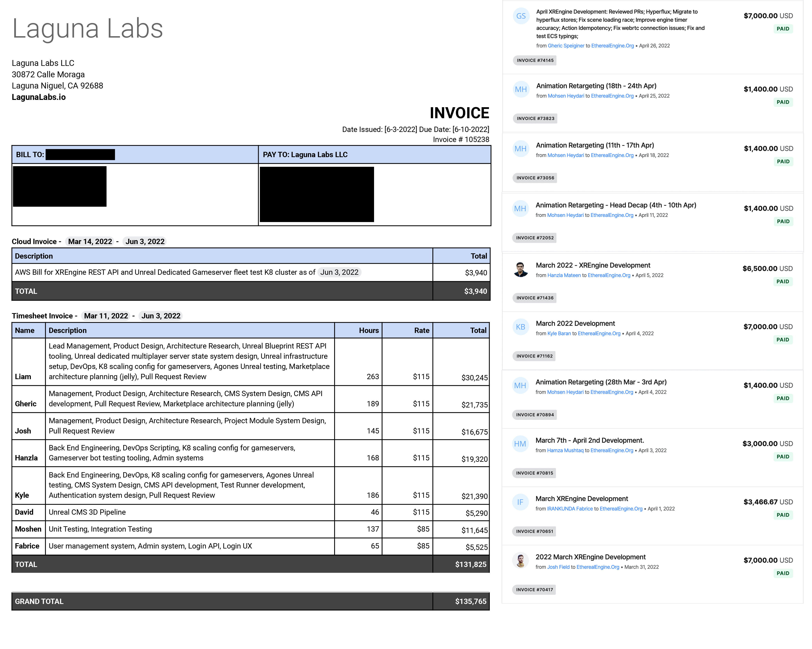The width and height of the screenshot is (812, 649).
Task: Click the MH avatar beside Animation Retargeting (18th - 24th Apr)
Action: 521,89
